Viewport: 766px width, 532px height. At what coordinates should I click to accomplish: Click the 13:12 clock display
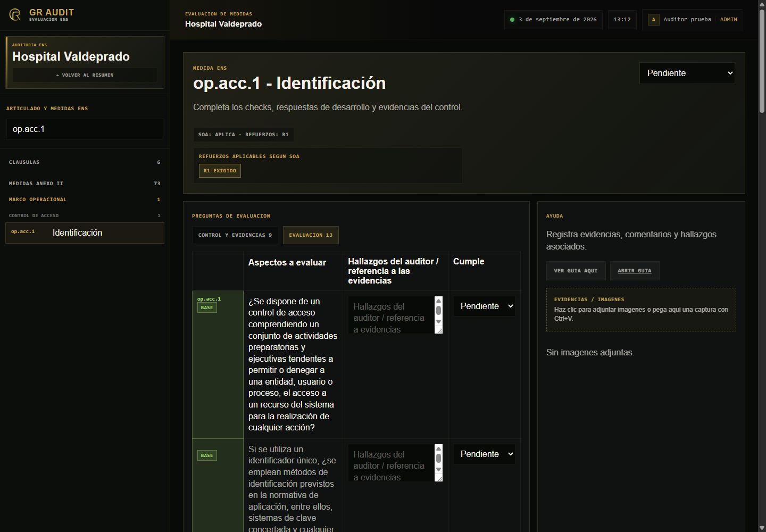(x=622, y=20)
